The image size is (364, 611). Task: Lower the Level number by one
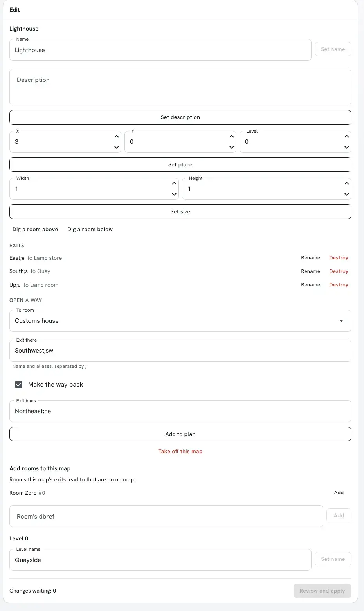(347, 147)
